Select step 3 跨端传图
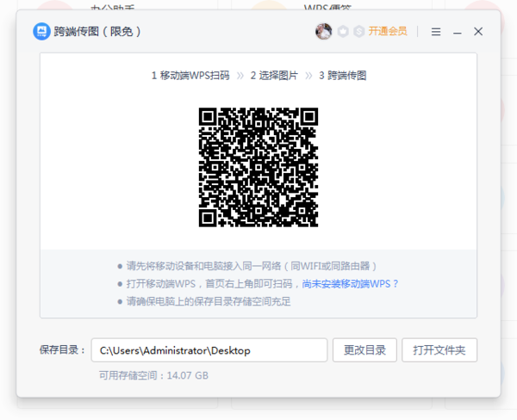This screenshot has height=420, width=517. (x=342, y=76)
